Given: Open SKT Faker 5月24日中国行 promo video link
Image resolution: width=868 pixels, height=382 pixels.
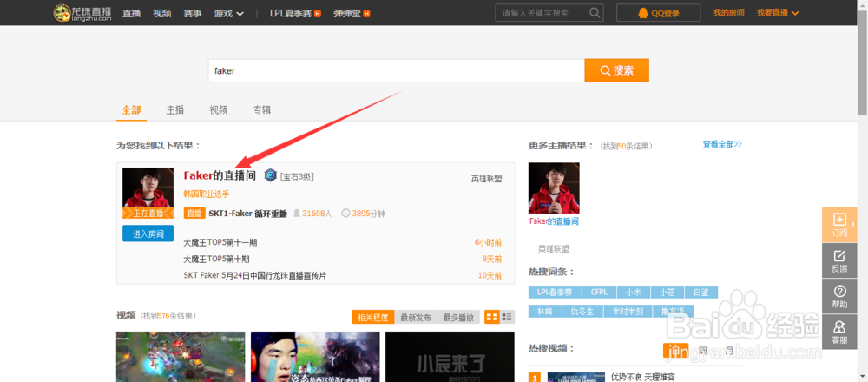Looking at the screenshot, I should (x=254, y=275).
